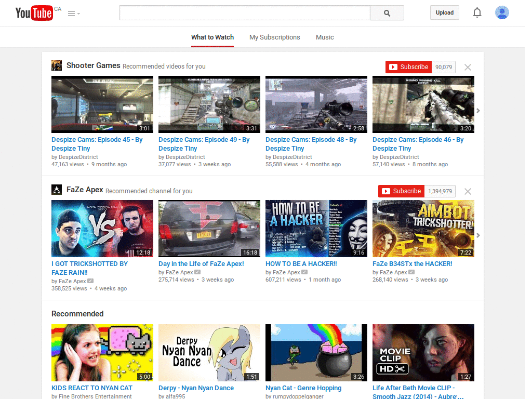Open title HOW TO BE A HACKER!!
Screen dimensions: 532x399
[301, 263]
